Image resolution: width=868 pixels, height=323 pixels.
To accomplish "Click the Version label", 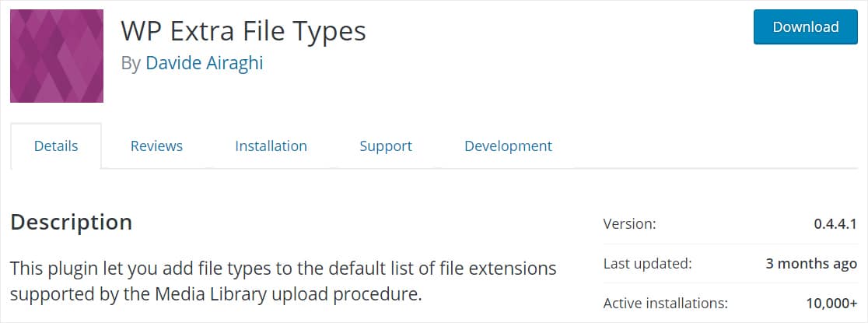I will 629,224.
